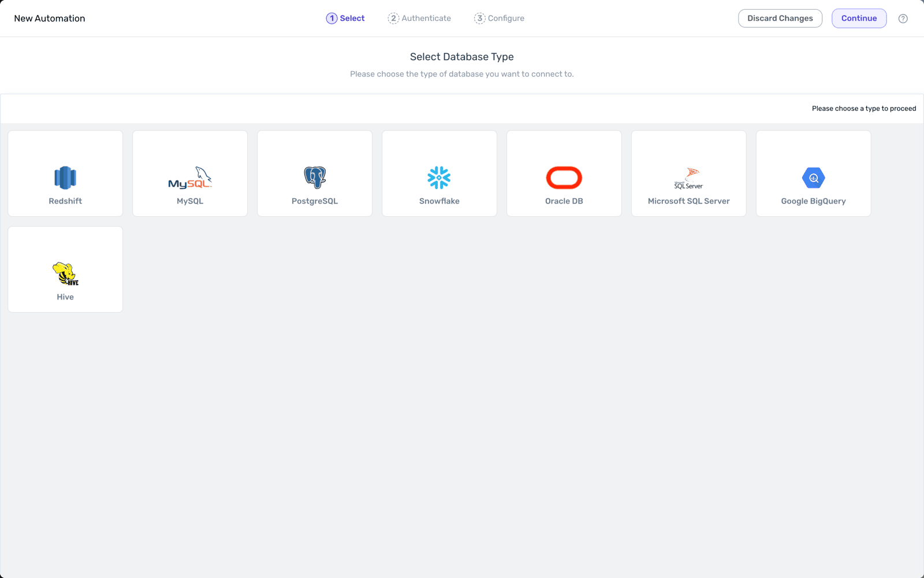Click the Continue button

coord(859,18)
